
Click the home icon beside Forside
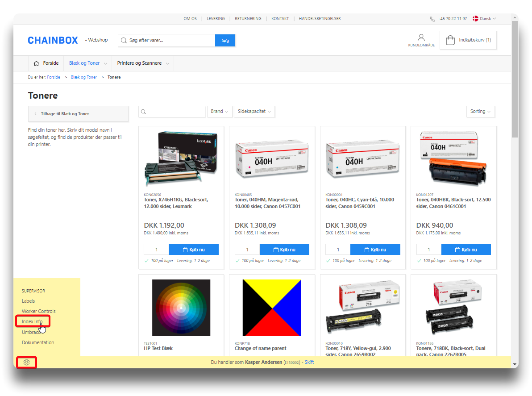click(x=36, y=63)
